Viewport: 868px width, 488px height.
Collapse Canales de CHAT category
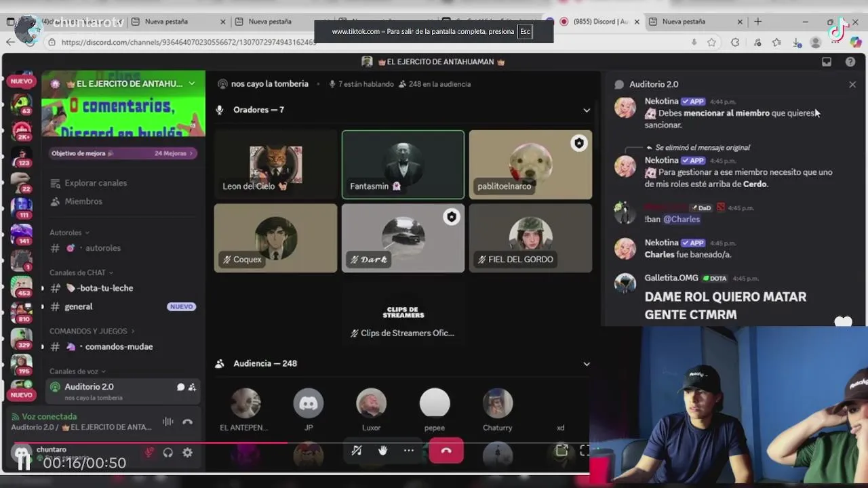coord(81,272)
